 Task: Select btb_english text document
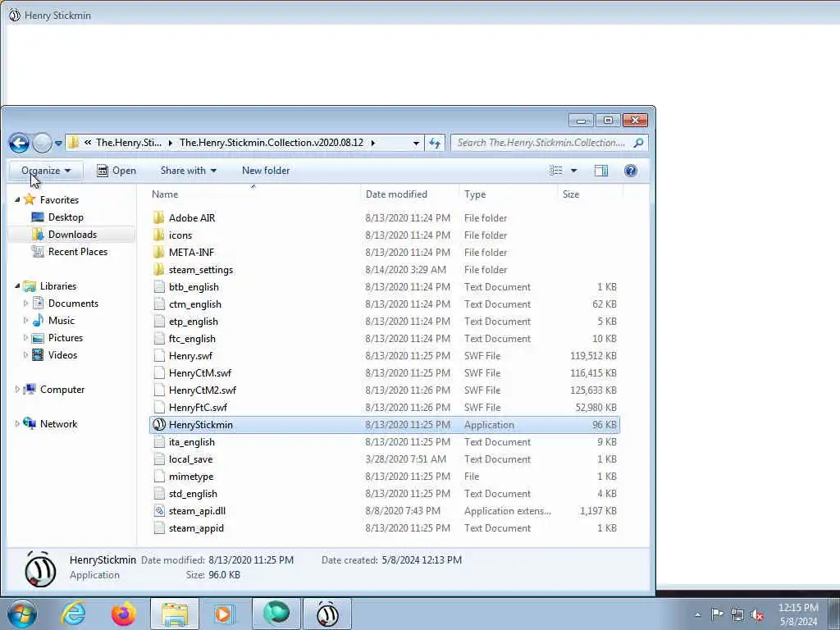pos(194,286)
